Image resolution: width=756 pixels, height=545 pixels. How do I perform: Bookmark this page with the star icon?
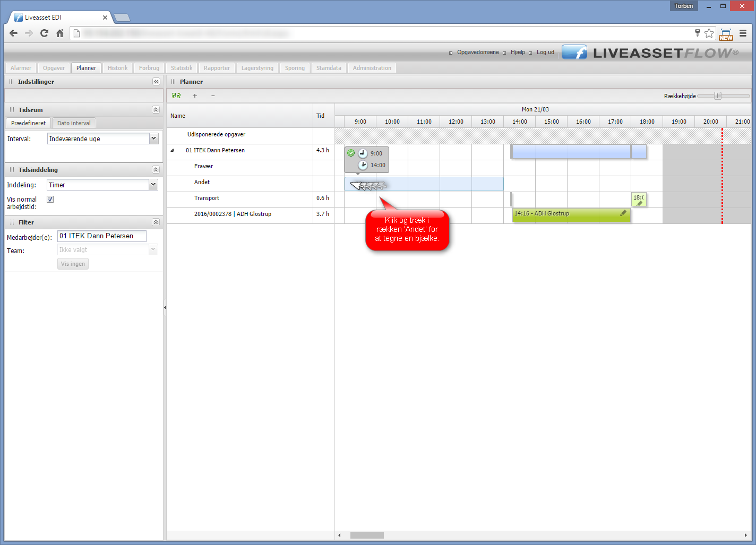pos(709,33)
